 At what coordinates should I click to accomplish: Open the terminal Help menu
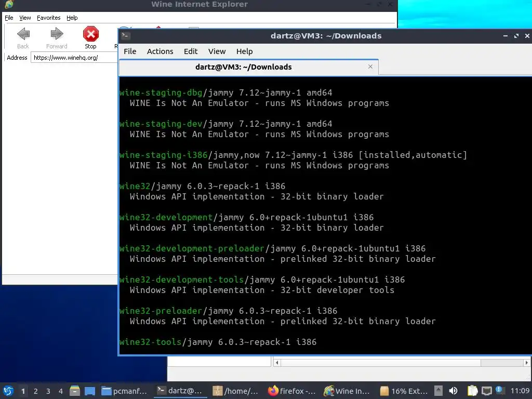click(244, 51)
